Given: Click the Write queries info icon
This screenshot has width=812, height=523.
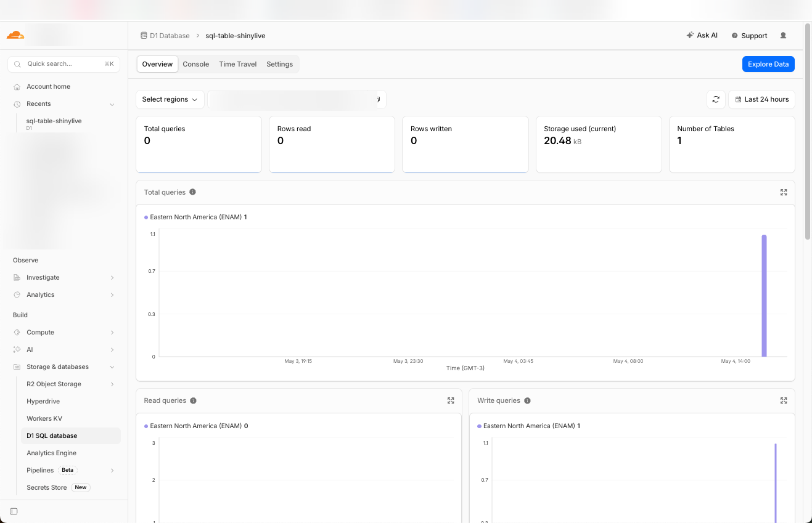Looking at the screenshot, I should point(527,400).
